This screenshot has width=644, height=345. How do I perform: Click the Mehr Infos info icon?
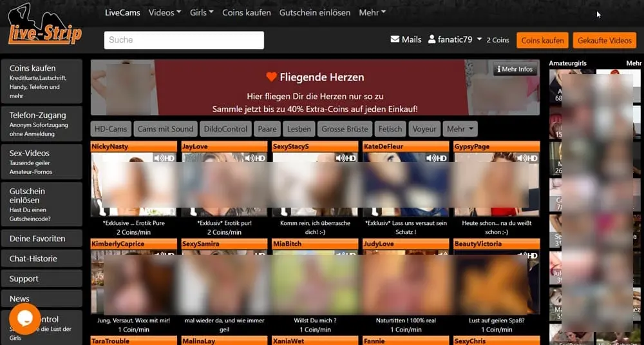tap(499, 70)
